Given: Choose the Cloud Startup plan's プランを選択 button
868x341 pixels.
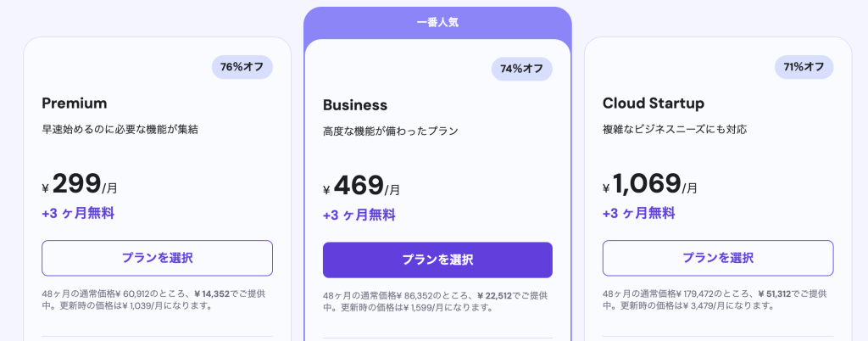Looking at the screenshot, I should pyautogui.click(x=717, y=258).
